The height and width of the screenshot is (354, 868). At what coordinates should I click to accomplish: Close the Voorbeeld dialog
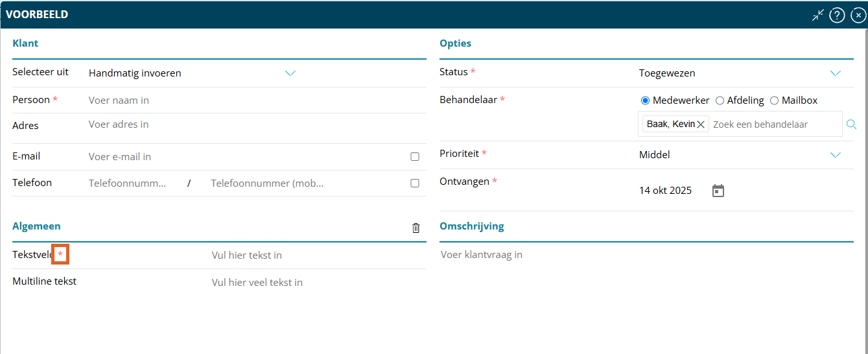(x=858, y=15)
